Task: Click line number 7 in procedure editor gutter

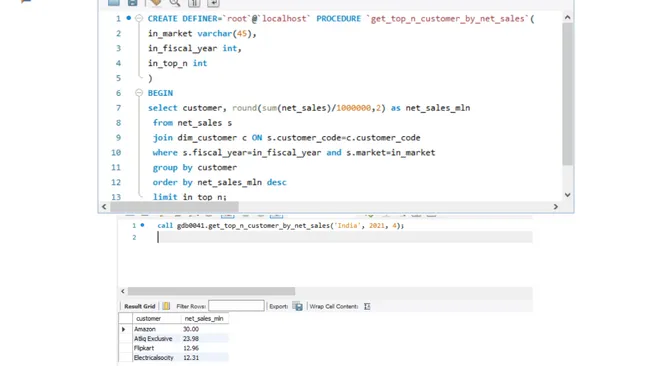Action: click(x=119, y=108)
